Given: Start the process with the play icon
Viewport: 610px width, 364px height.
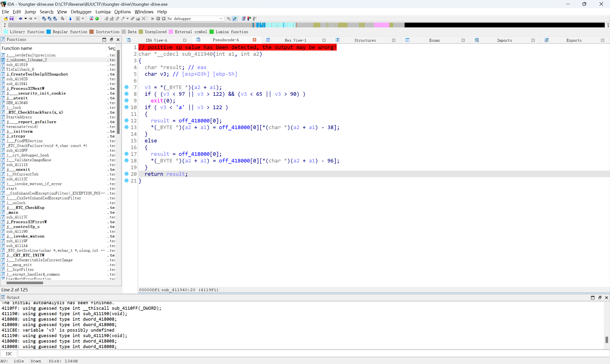Looking at the screenshot, I should (x=152, y=19).
